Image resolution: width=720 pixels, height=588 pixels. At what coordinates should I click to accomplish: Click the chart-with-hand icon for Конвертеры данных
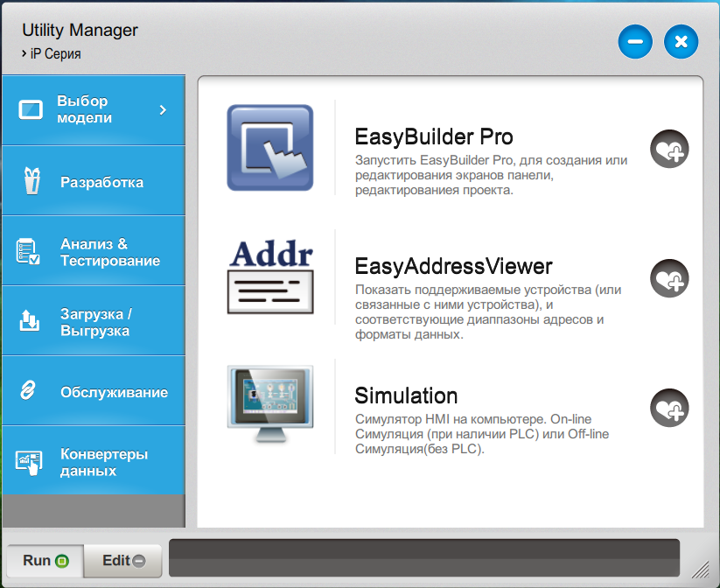click(x=29, y=462)
